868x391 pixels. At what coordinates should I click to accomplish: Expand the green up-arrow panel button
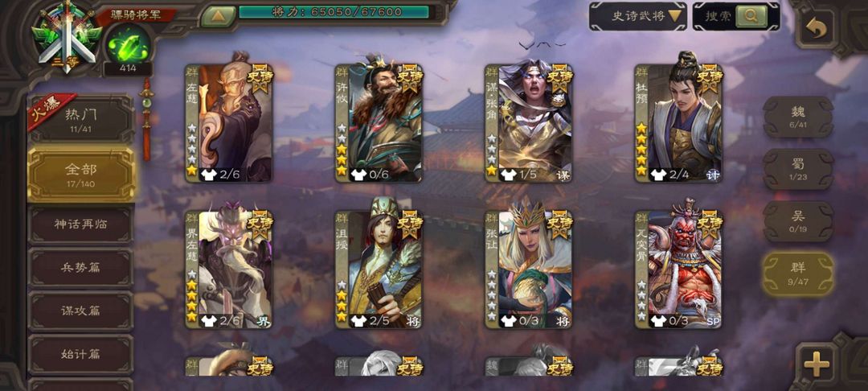pos(218,16)
